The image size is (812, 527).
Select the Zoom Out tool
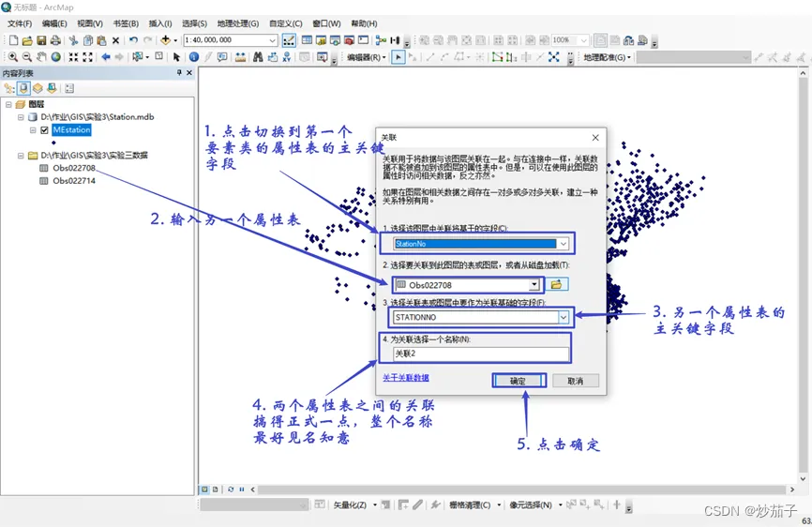[27, 57]
